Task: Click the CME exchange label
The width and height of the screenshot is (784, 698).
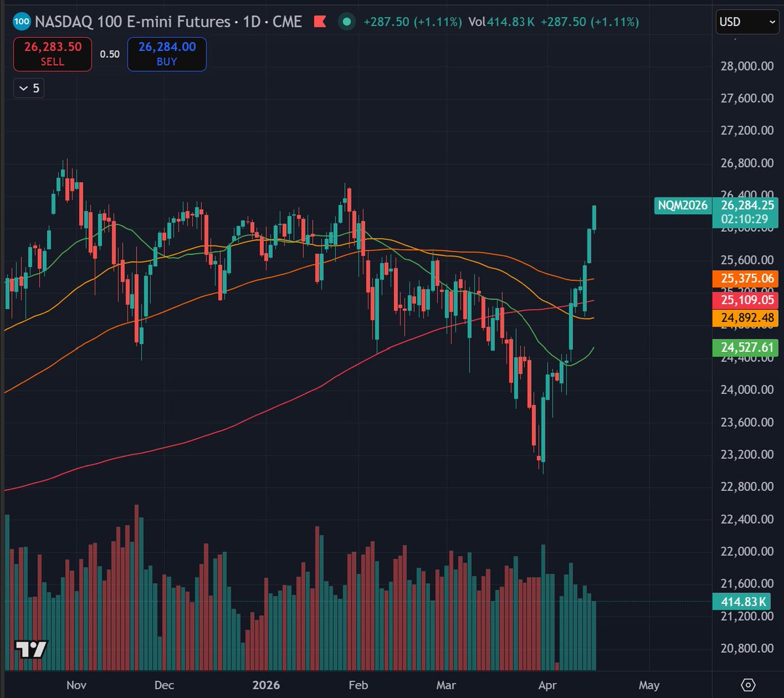Action: tap(287, 22)
